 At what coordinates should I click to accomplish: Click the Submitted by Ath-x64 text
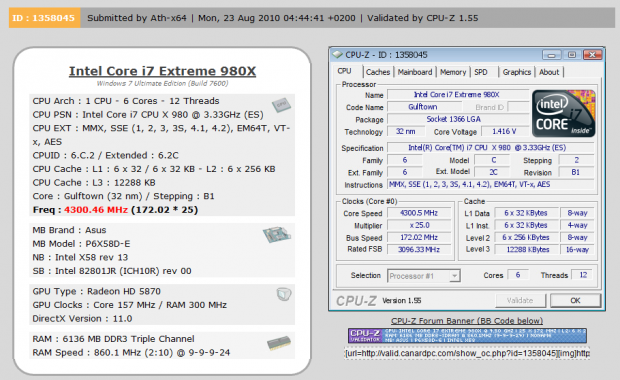click(137, 18)
